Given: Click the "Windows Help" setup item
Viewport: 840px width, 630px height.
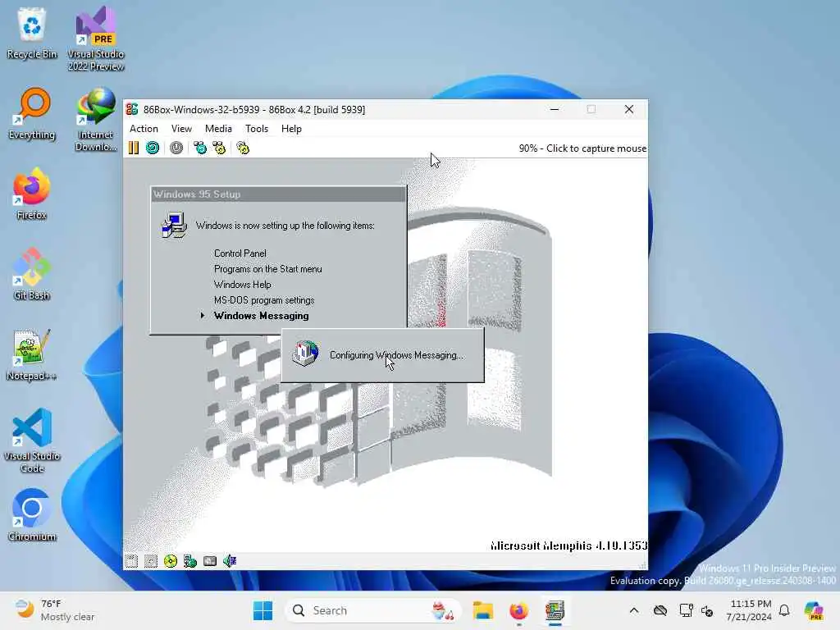Looking at the screenshot, I should tap(243, 285).
